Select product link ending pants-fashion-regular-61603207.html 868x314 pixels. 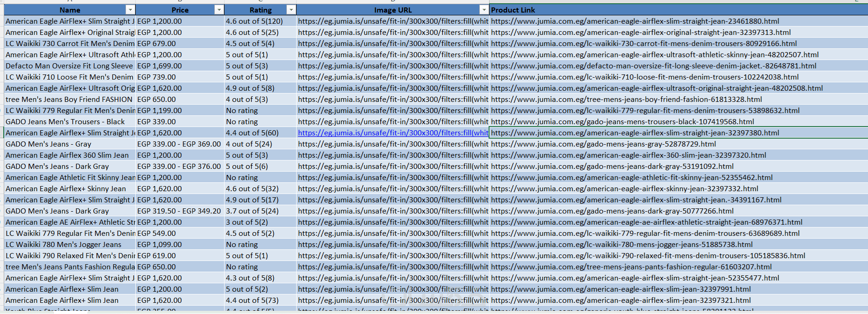click(678, 267)
